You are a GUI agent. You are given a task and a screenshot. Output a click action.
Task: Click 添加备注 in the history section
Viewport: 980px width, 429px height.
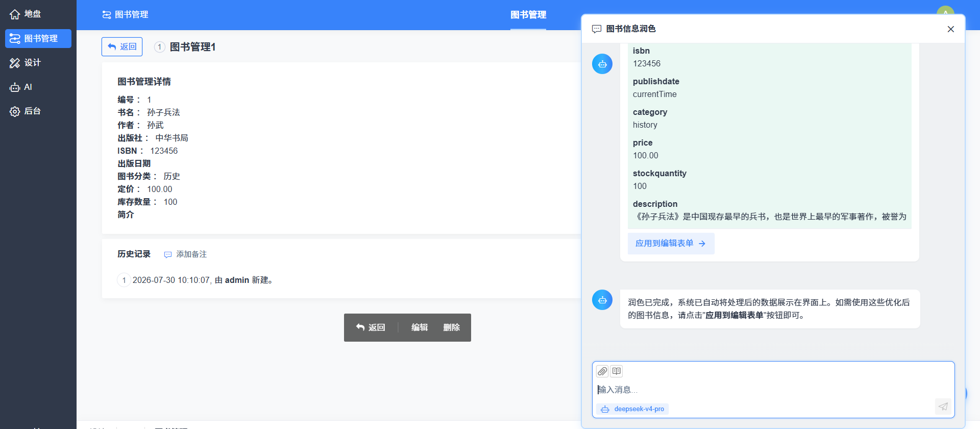(185, 254)
